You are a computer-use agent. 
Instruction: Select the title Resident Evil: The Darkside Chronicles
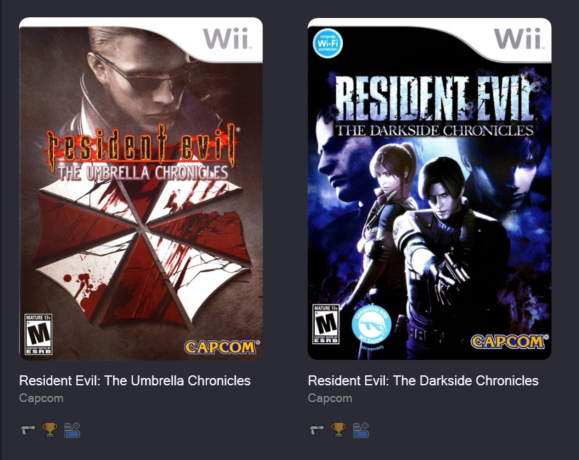tap(423, 381)
